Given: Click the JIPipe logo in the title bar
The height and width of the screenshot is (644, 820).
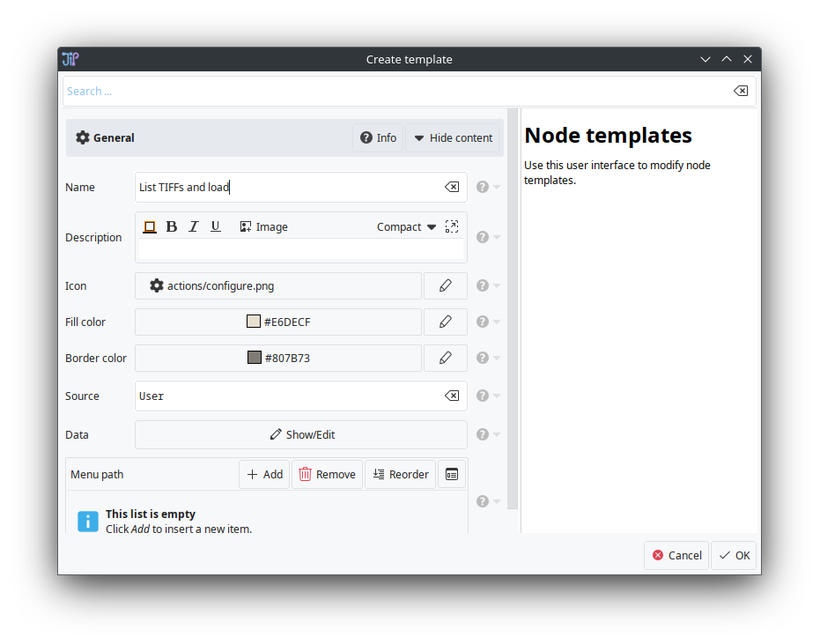Looking at the screenshot, I should tap(70, 59).
